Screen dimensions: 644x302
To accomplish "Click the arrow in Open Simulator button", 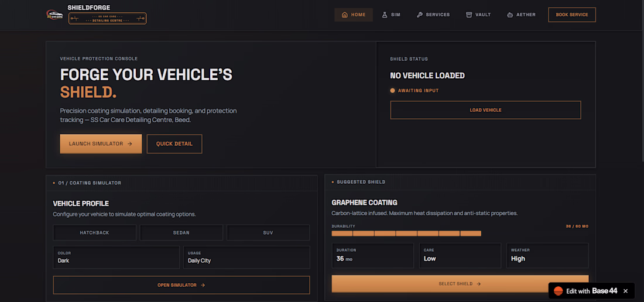I will point(203,285).
